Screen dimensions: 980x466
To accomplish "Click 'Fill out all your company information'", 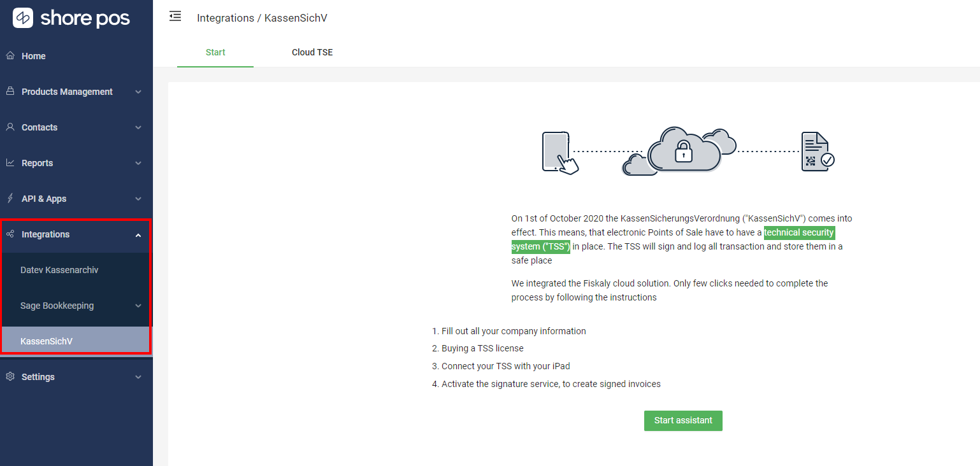I will [514, 331].
